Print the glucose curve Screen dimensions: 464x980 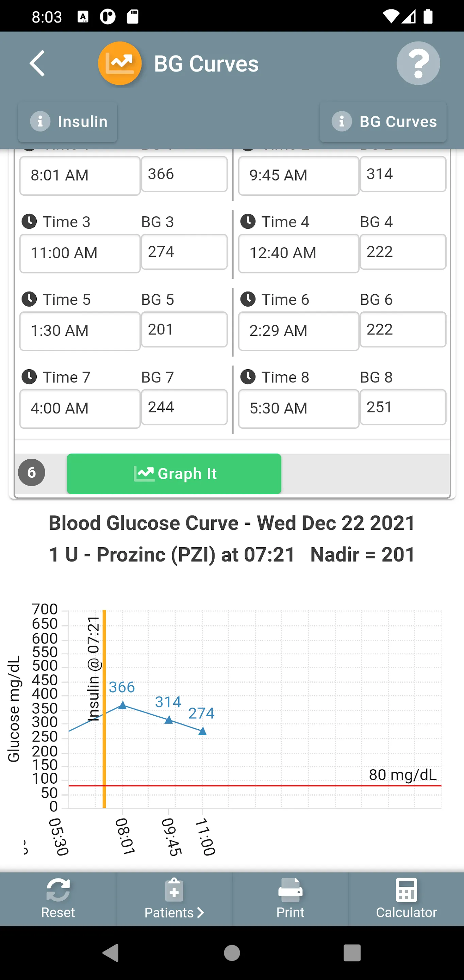290,899
